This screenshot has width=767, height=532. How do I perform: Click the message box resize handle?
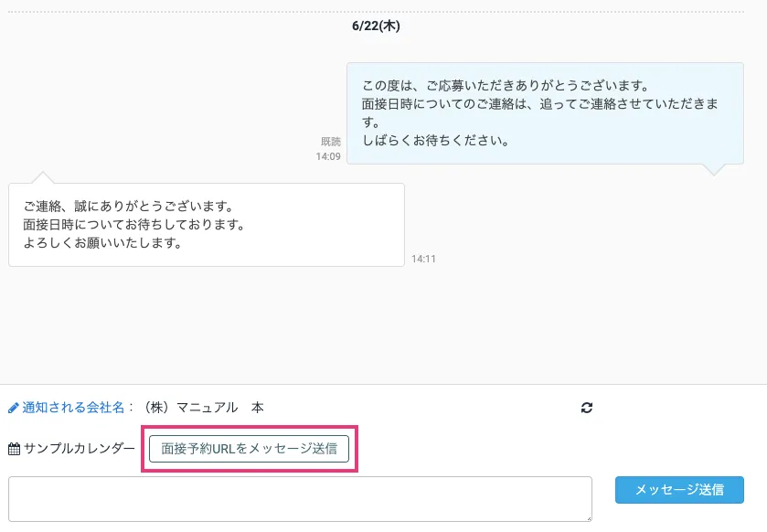click(587, 517)
